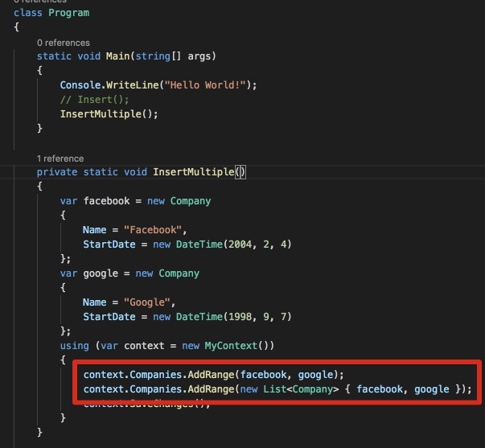Click the 'Company' type after 'var facebook = new'
Viewport: 485px width, 448px height.
point(191,201)
